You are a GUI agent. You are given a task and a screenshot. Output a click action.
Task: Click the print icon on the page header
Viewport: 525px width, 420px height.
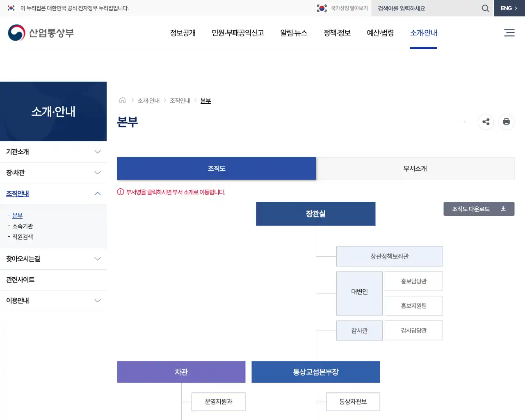[506, 122]
